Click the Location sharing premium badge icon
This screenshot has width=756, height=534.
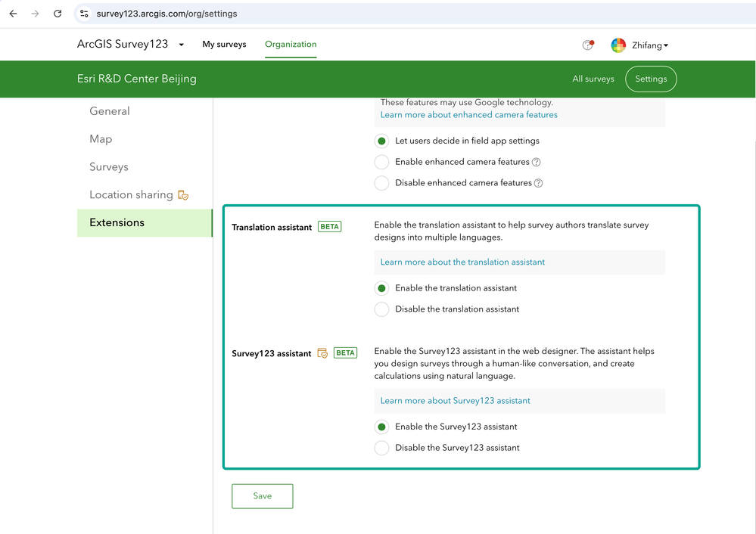[183, 194]
